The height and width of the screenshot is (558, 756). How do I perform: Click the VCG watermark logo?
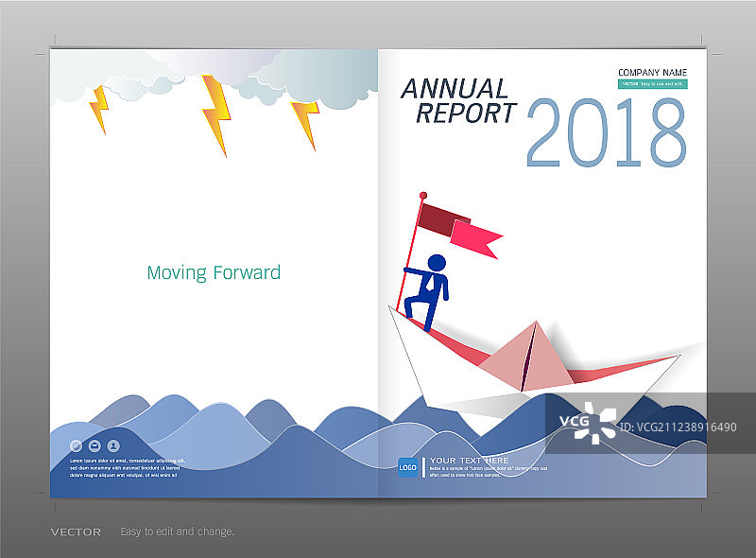[x=587, y=422]
